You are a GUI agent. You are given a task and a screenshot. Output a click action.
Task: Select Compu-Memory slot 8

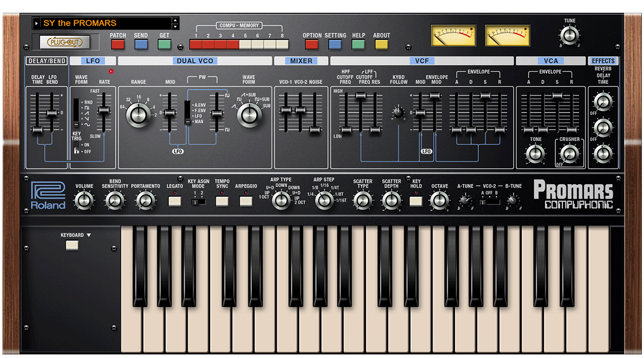(282, 44)
